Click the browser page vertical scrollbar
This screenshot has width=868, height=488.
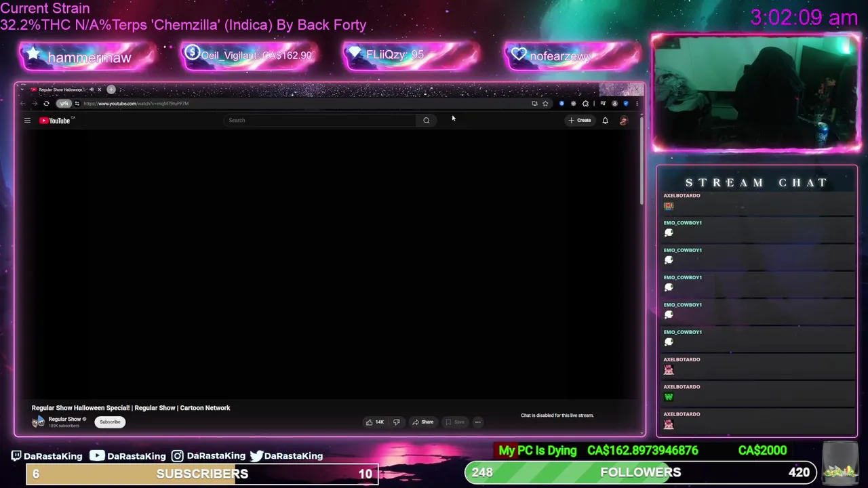[642, 163]
